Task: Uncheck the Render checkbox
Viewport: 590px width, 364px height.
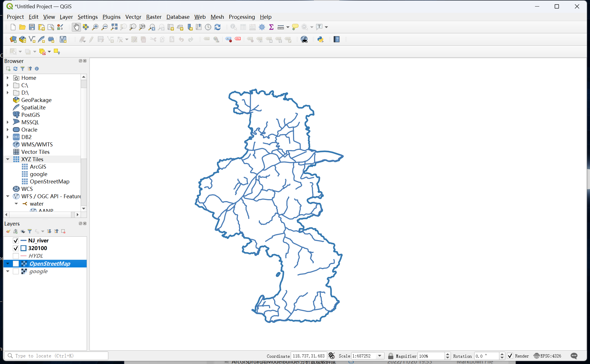Action: point(510,356)
